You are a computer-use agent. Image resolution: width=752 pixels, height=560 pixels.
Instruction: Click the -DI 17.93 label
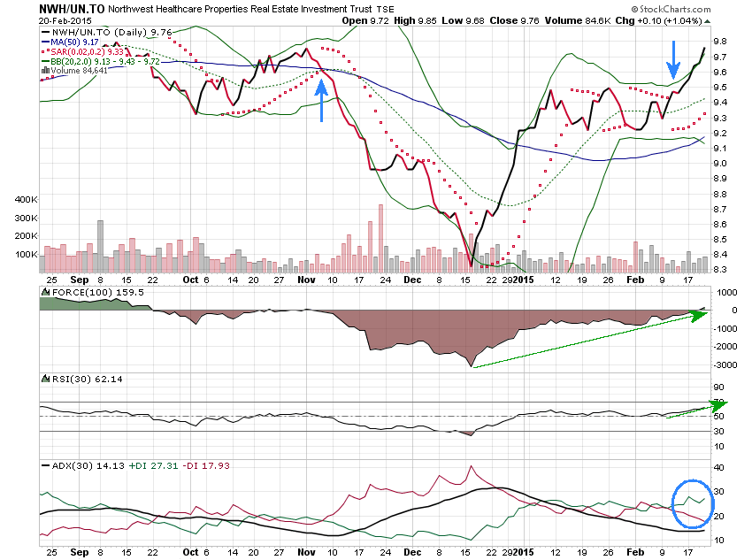206,465
